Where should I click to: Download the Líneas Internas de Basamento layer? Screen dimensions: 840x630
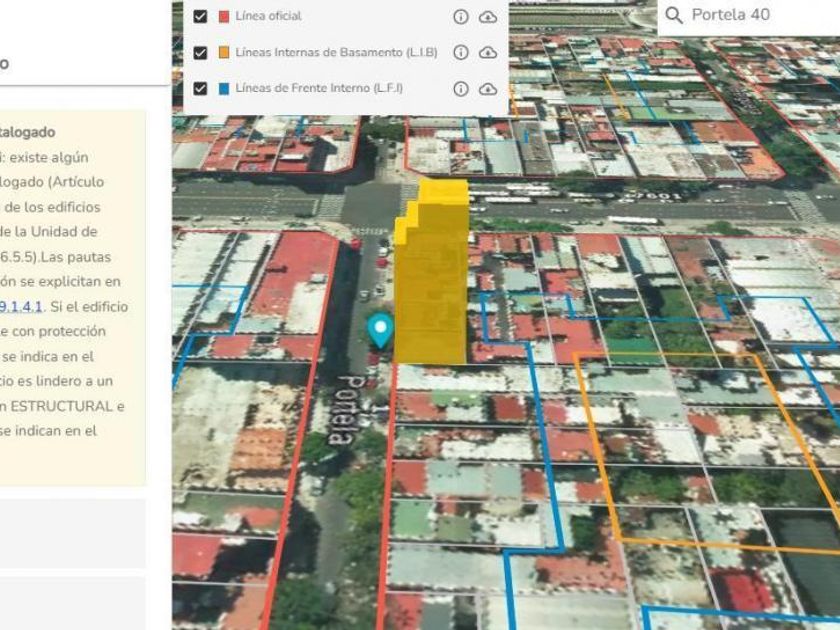click(x=488, y=52)
